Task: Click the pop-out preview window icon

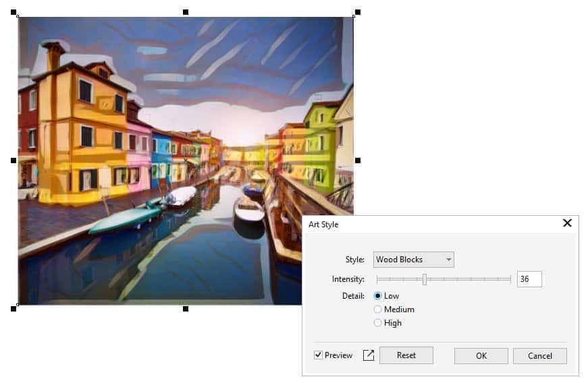Action: (369, 355)
